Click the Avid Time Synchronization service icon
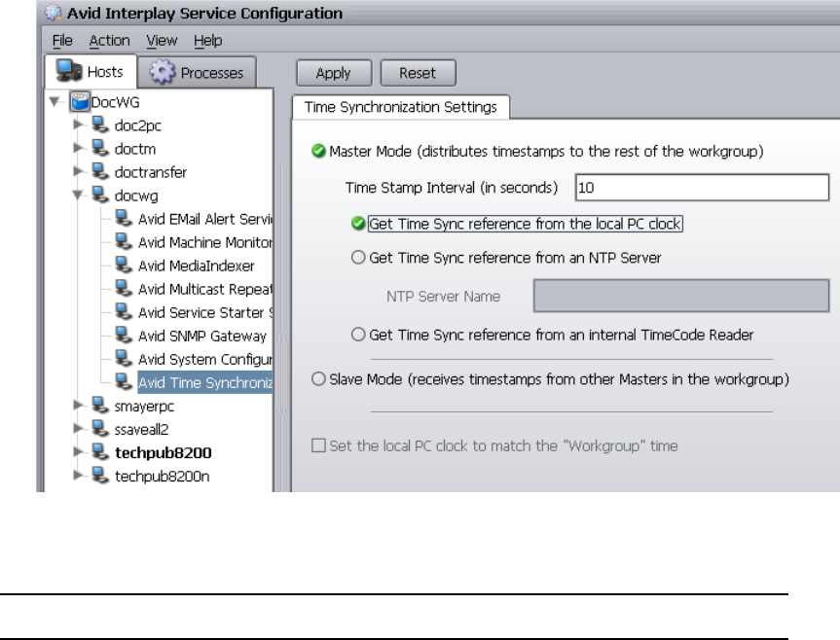Image resolution: width=840 pixels, height=640 pixels. pos(124,382)
